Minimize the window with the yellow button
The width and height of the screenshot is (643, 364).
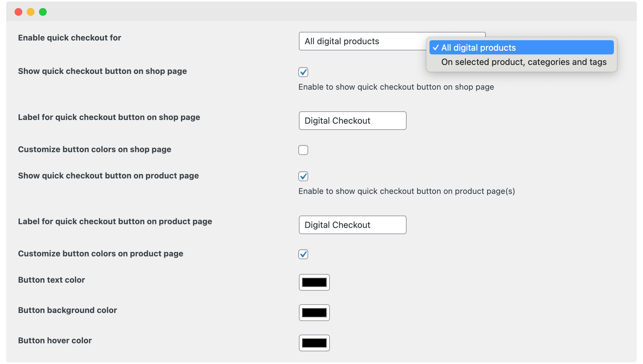click(31, 12)
